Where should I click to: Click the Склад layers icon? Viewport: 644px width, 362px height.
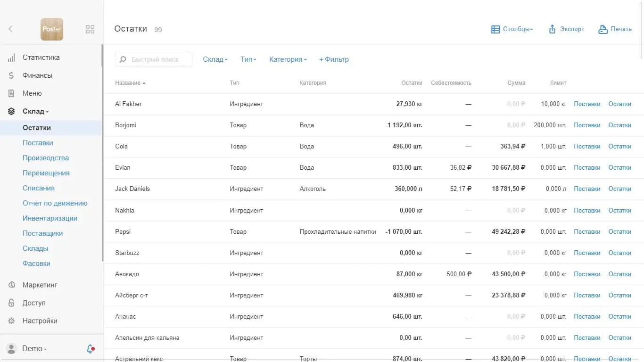11,111
